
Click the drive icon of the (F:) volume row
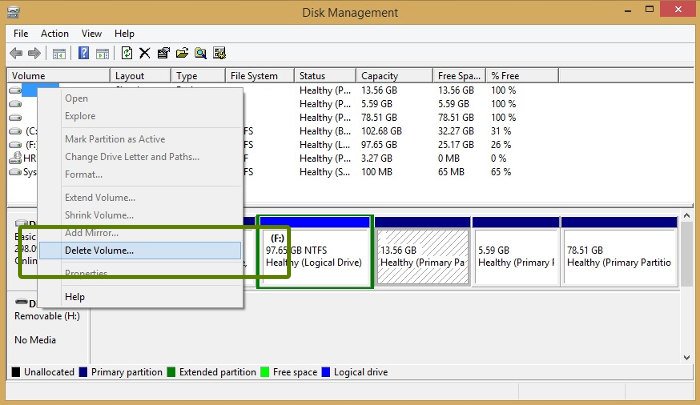click(x=15, y=145)
